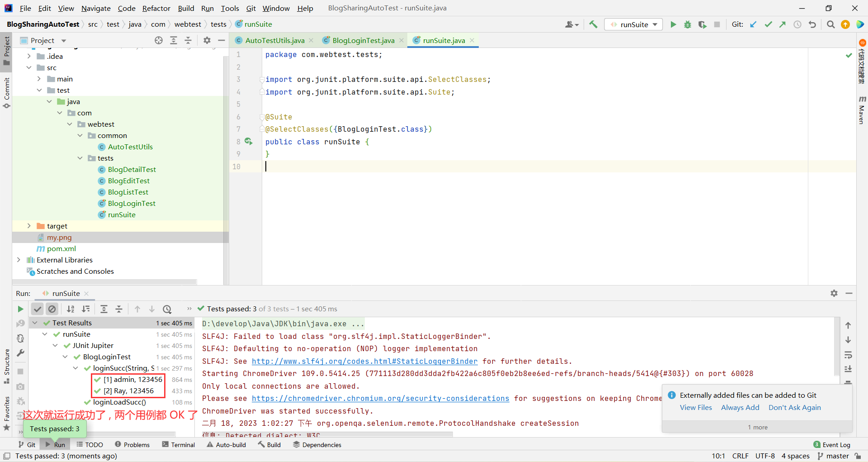Close the runSuite.java editor tab

(x=472, y=40)
